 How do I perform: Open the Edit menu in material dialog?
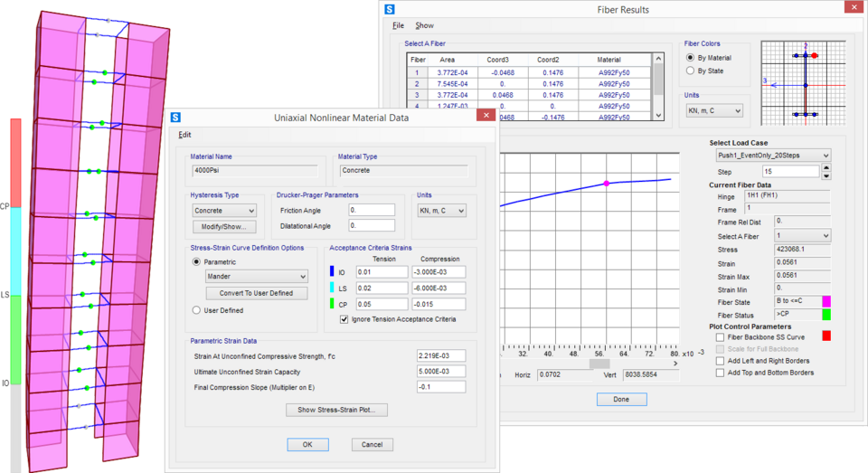click(184, 135)
